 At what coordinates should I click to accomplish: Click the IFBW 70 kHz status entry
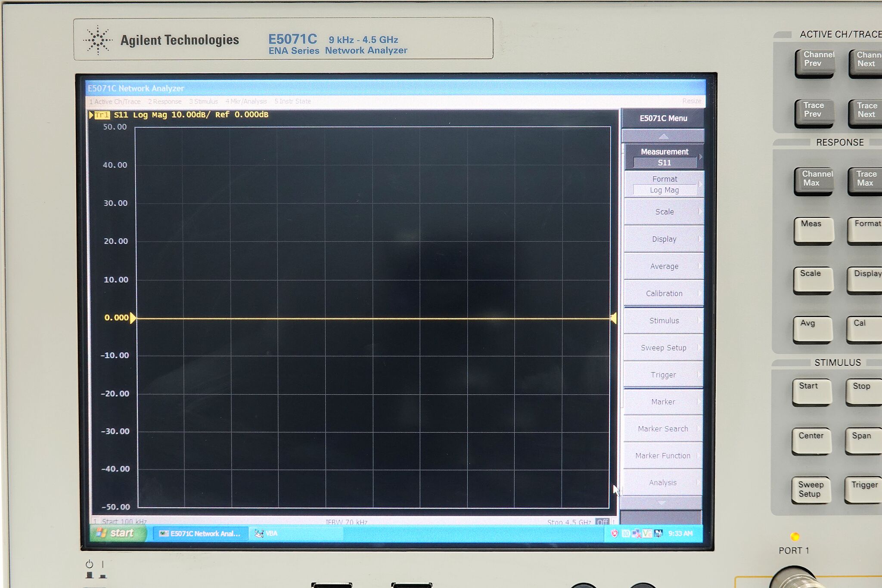pyautogui.click(x=346, y=522)
